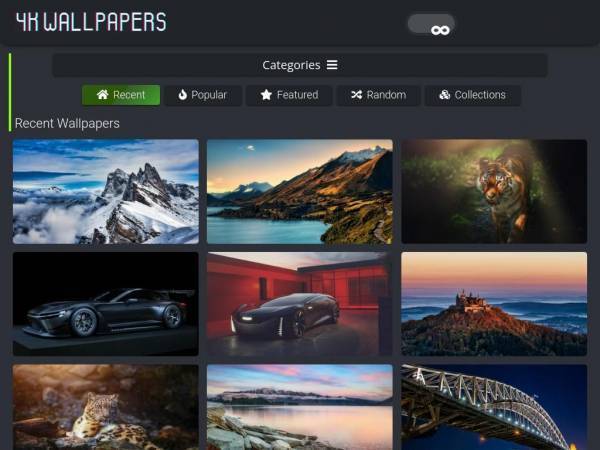Expand the Categories menu bar
The height and width of the screenshot is (450, 600).
[x=300, y=65]
